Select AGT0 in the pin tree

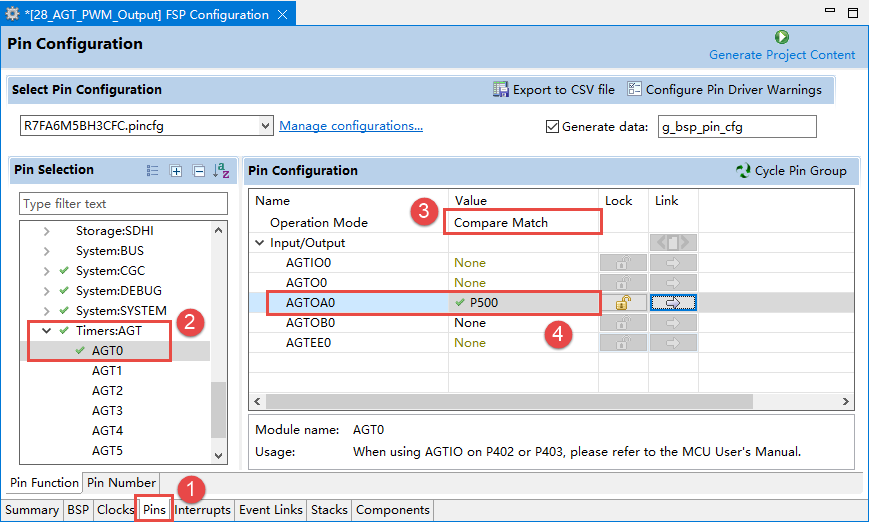[x=107, y=351]
